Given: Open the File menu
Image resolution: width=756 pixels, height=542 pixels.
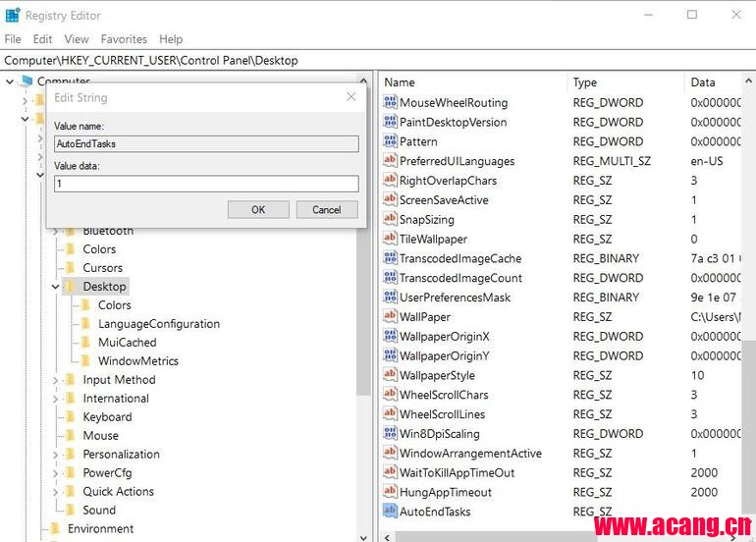Looking at the screenshot, I should click(x=13, y=39).
